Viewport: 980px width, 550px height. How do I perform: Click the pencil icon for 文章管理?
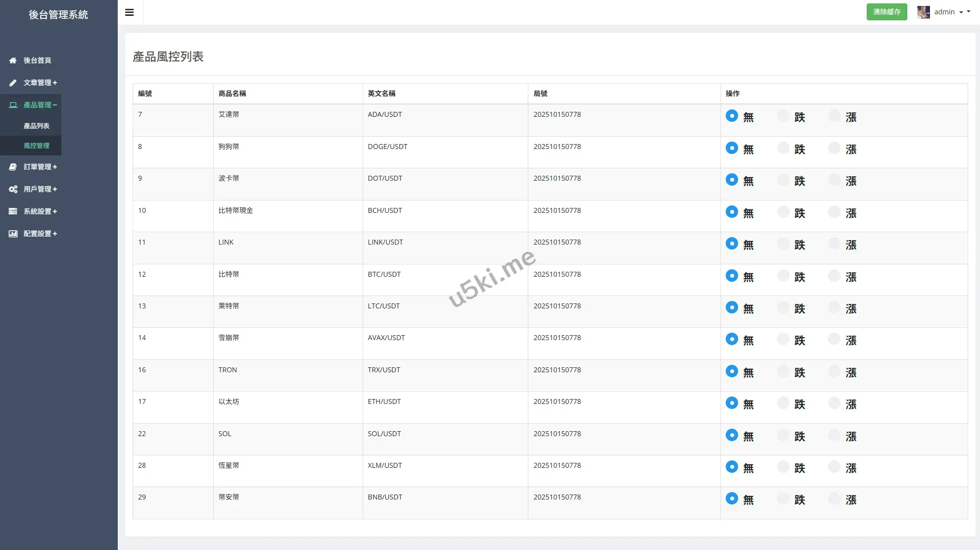coord(13,83)
